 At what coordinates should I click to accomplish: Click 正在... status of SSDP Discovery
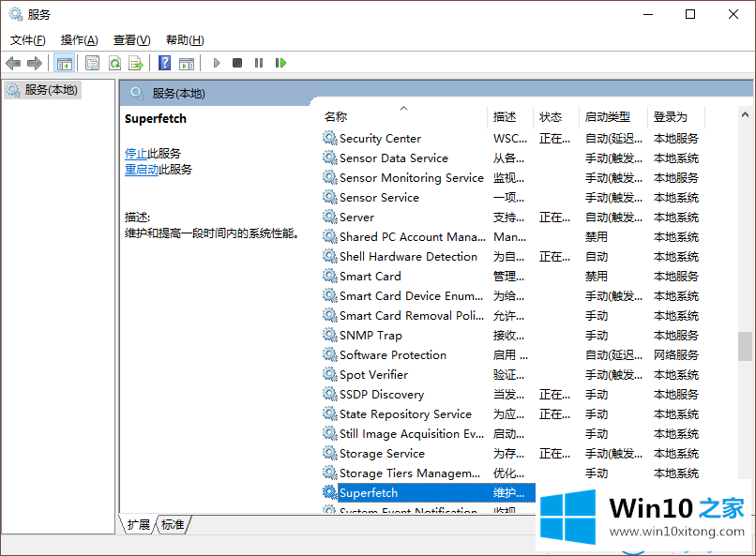coord(554,395)
